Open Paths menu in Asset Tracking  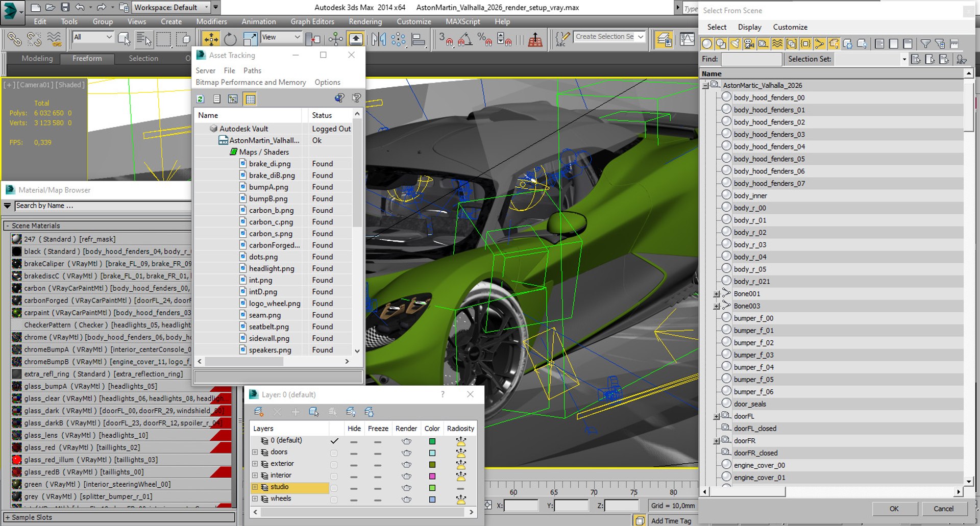(x=252, y=70)
